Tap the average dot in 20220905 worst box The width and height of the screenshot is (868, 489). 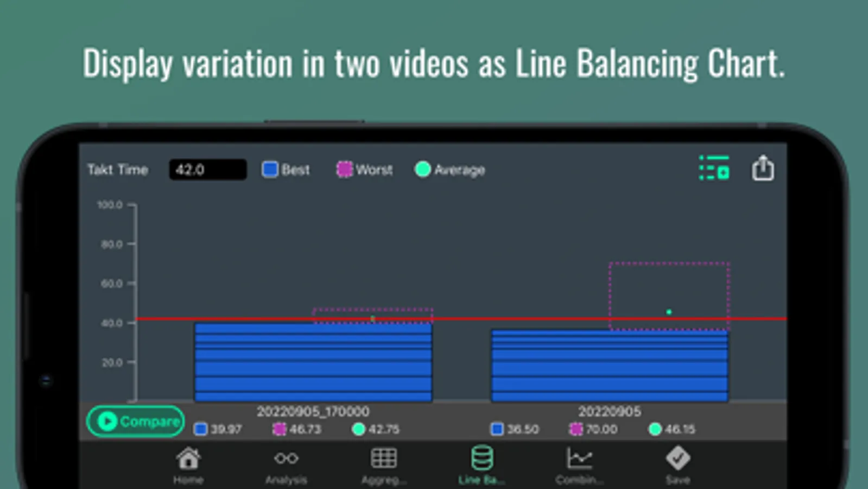(669, 312)
